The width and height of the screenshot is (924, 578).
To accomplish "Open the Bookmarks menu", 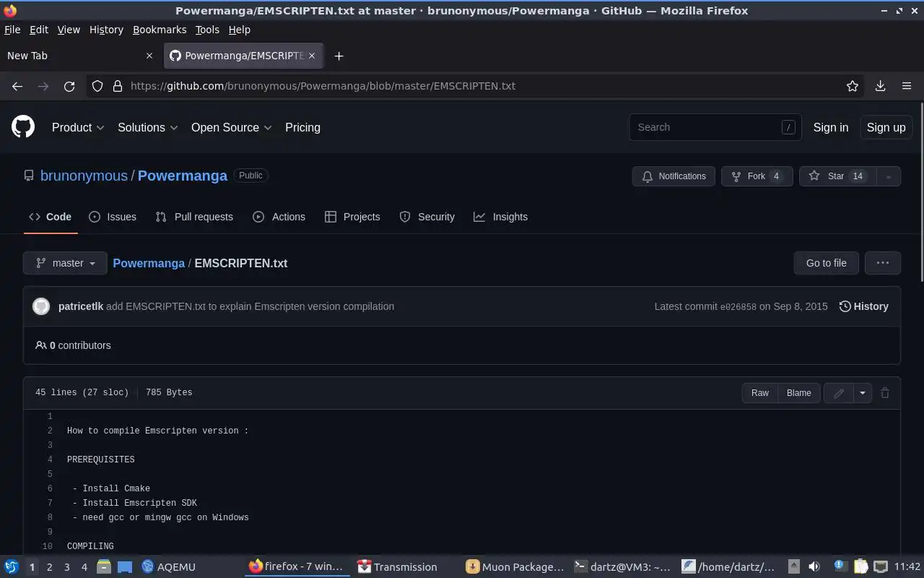I will click(160, 30).
